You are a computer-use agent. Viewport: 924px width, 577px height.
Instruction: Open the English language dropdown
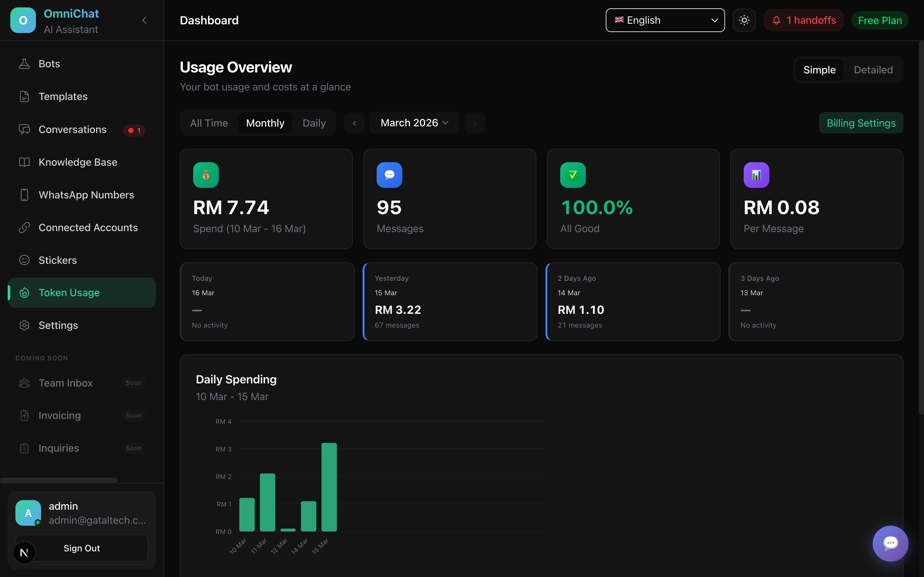coord(664,20)
